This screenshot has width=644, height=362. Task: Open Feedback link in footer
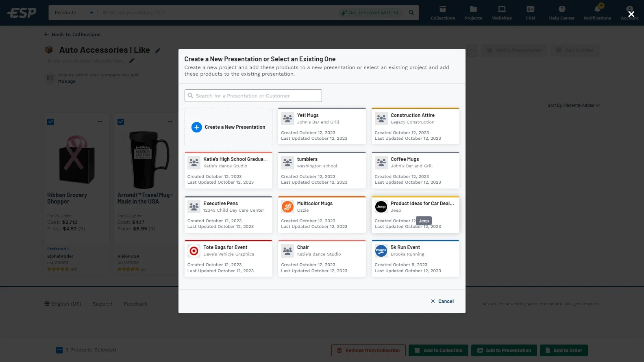(136, 304)
